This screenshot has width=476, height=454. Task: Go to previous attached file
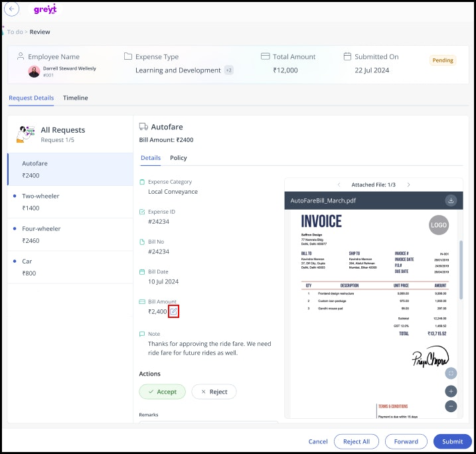pos(339,185)
